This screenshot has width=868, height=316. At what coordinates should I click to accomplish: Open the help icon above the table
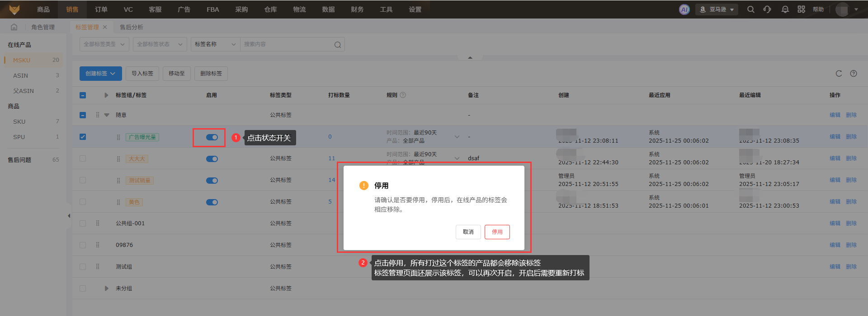(854, 74)
